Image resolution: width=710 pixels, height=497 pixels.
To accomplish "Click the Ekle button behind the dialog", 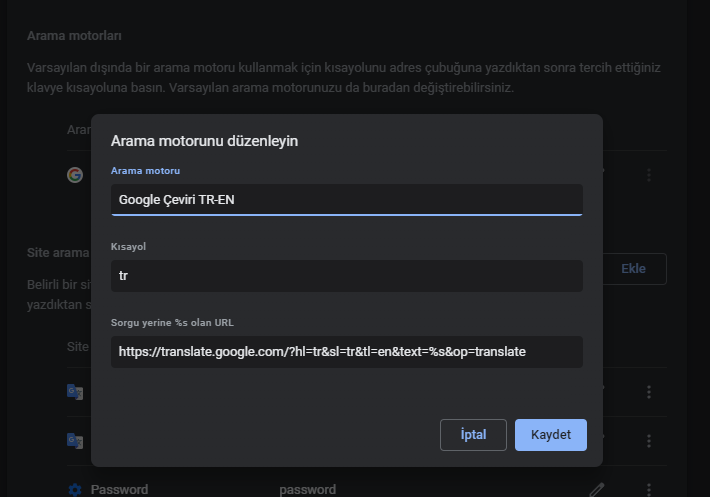I will pos(634,268).
